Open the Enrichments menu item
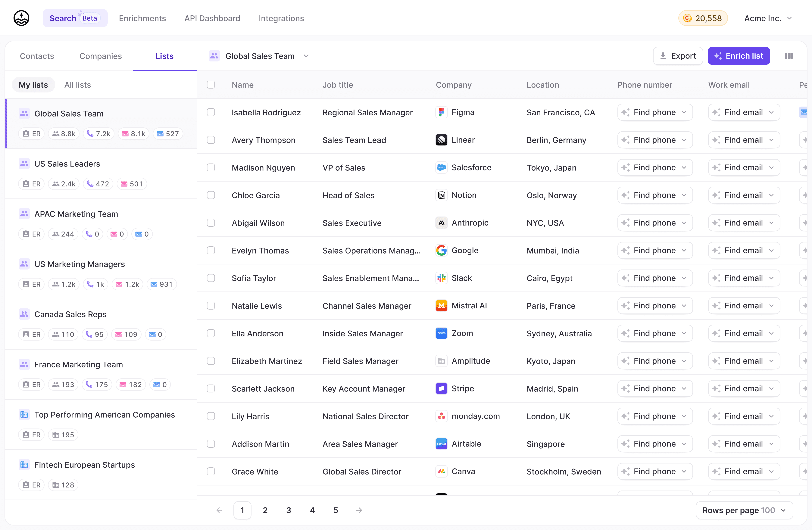The height and width of the screenshot is (530, 812). [142, 18]
